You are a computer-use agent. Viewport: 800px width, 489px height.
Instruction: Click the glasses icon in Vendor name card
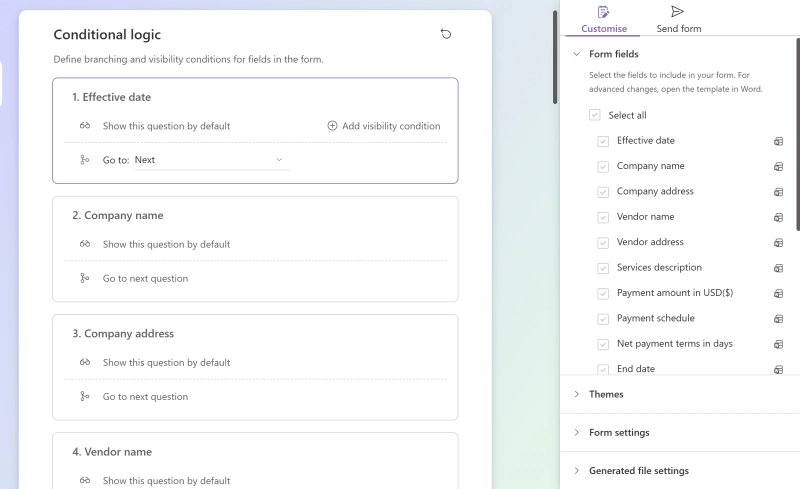(x=85, y=480)
